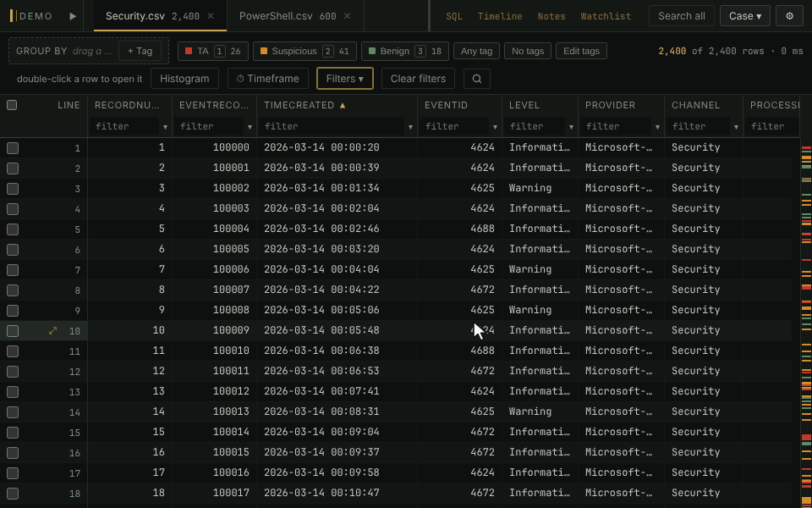Check the checkbox for line 16
Screen dimensions: 812x508
[x=13, y=452]
